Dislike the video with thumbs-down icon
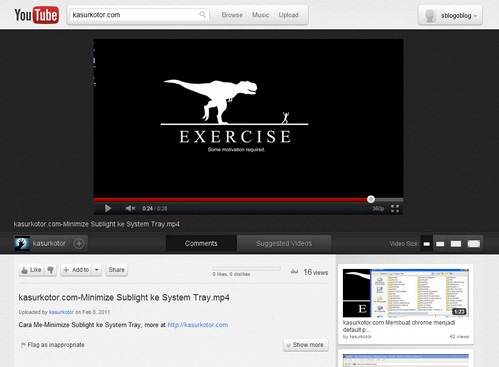 point(50,270)
